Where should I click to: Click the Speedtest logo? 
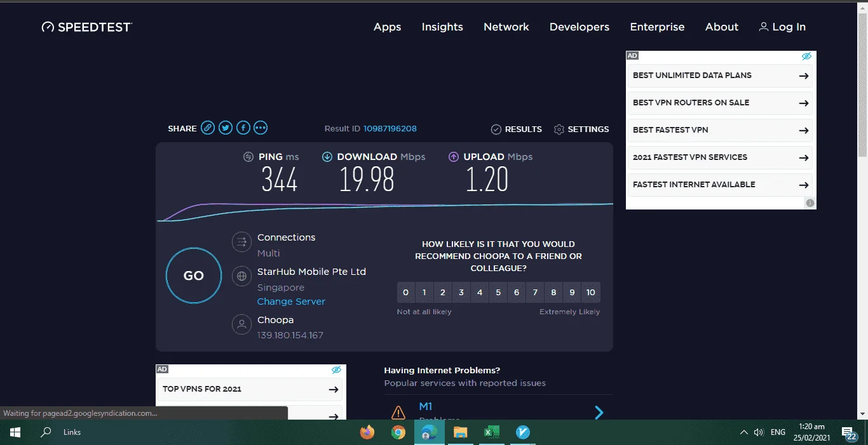(87, 27)
